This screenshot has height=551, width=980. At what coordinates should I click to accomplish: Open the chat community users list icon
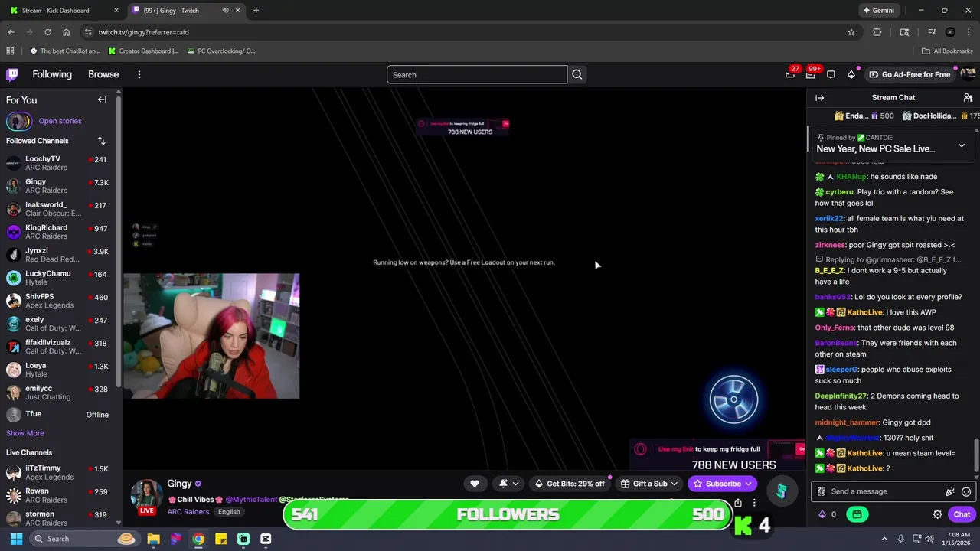pyautogui.click(x=968, y=98)
